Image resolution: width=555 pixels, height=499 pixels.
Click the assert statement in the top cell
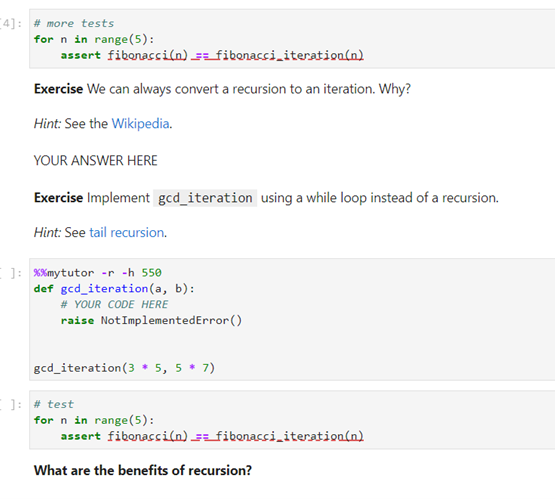(x=212, y=55)
